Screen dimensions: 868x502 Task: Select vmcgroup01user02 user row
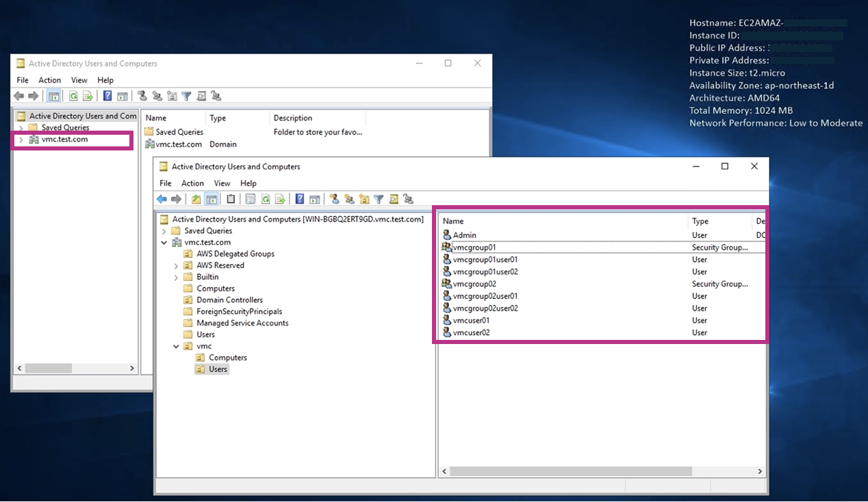coord(602,272)
